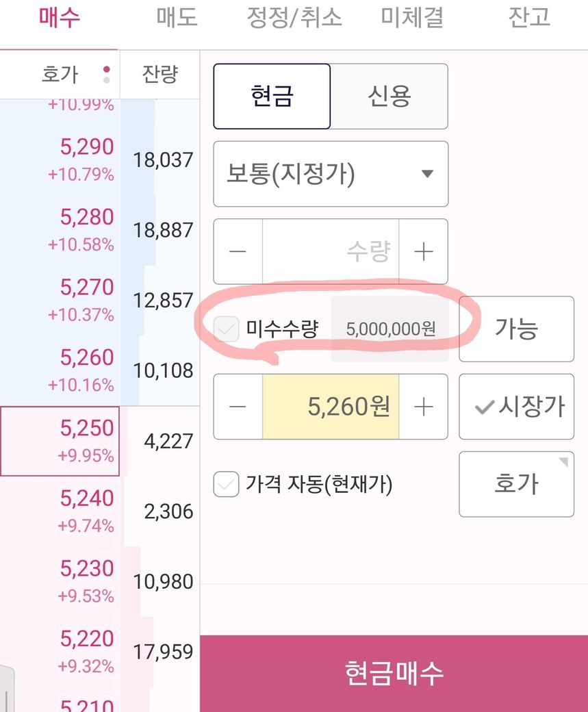Screen dimensions: 588x712
Task: Lower the 5,260원 price with minus
Action: 238,407
